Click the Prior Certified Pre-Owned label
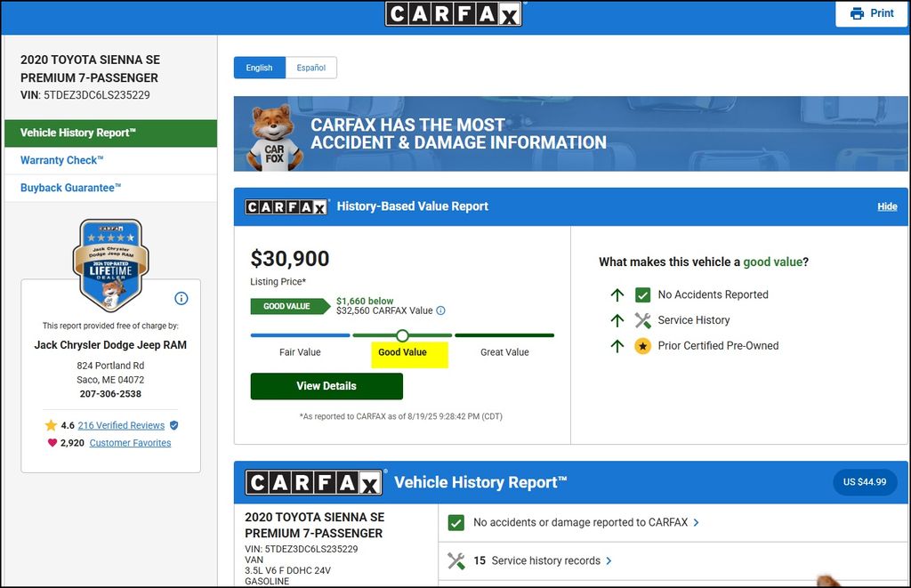This screenshot has width=911, height=588. [718, 346]
